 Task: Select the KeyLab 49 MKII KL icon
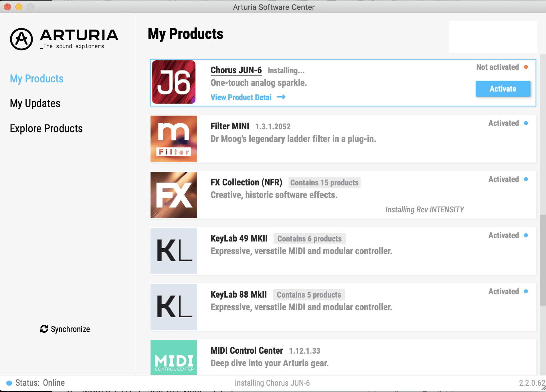(x=174, y=251)
